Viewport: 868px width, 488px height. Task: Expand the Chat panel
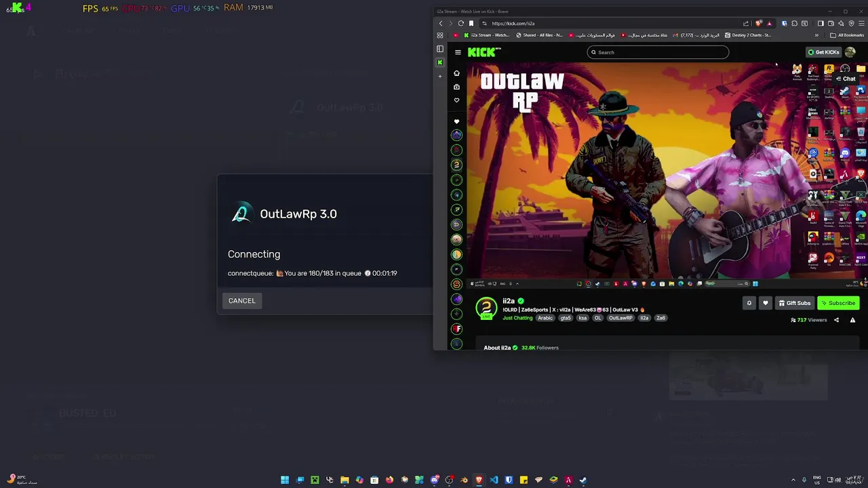(846, 79)
